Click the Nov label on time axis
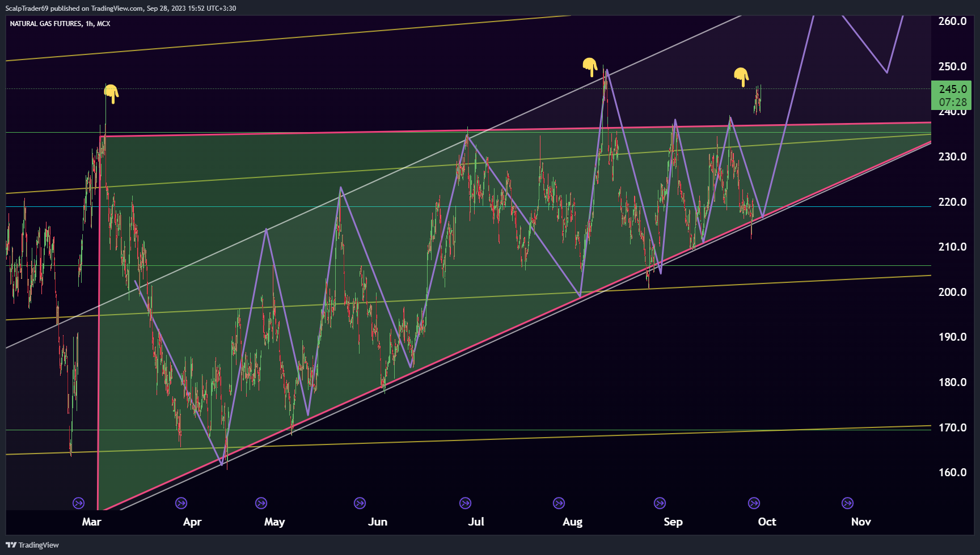The height and width of the screenshot is (555, 980). (x=861, y=522)
